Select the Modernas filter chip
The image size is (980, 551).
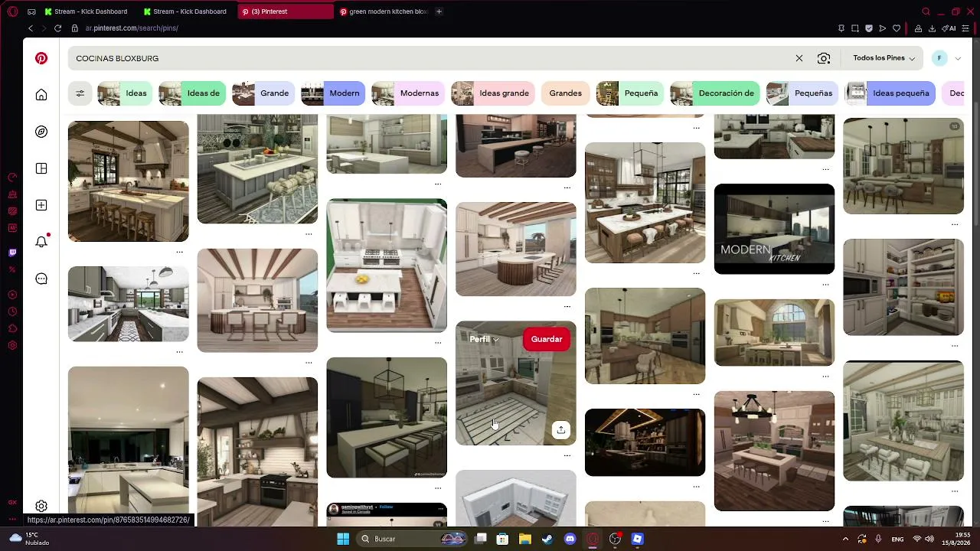pos(408,93)
